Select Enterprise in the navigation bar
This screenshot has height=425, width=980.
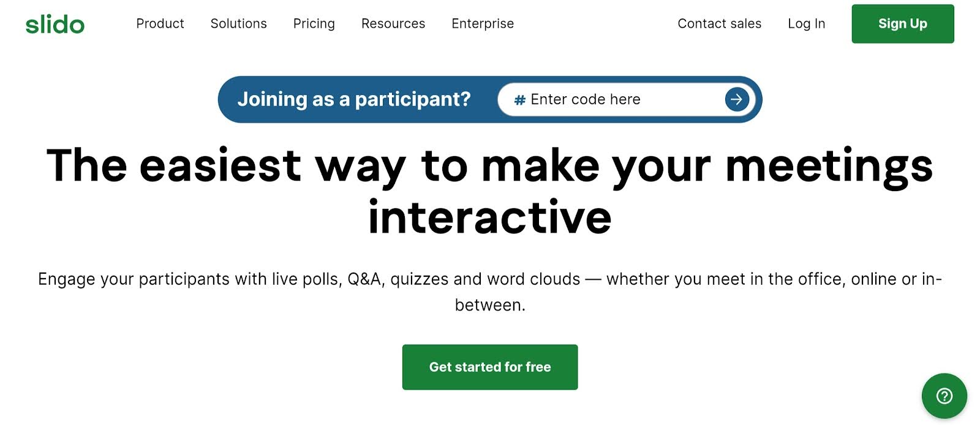pos(483,24)
